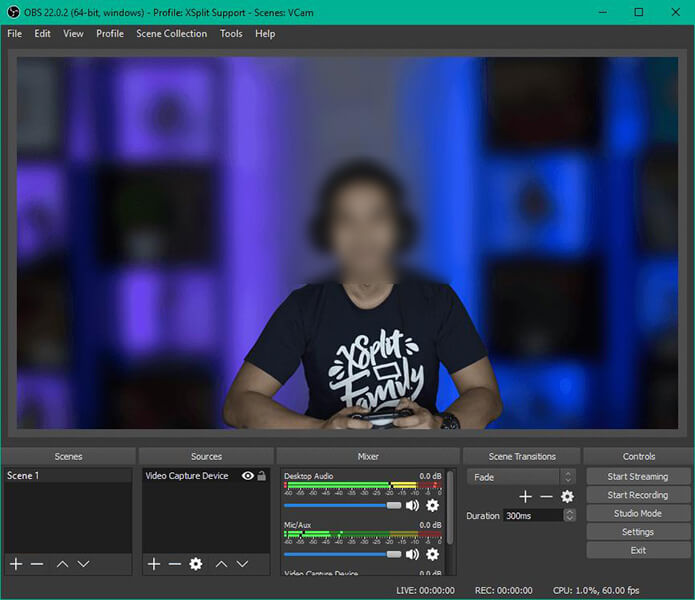Click the video preview area

coord(348,242)
